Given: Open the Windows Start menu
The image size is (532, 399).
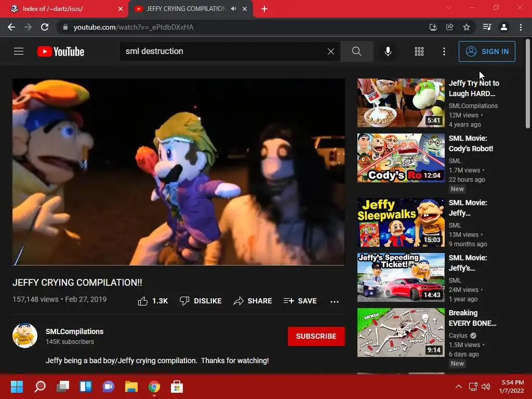Looking at the screenshot, I should [17, 387].
